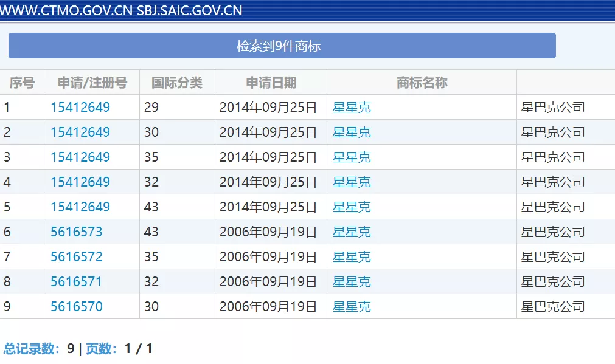
Task: Open 星星克 trademark link in row 2
Action: (x=352, y=132)
